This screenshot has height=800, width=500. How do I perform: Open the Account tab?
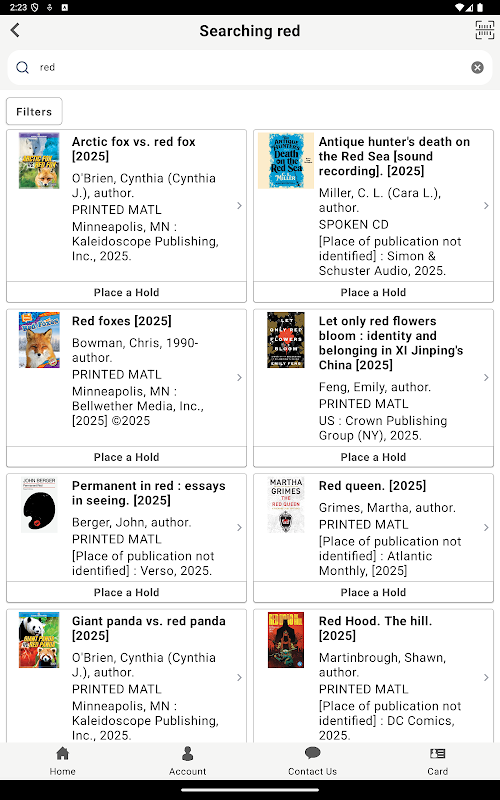click(x=187, y=761)
